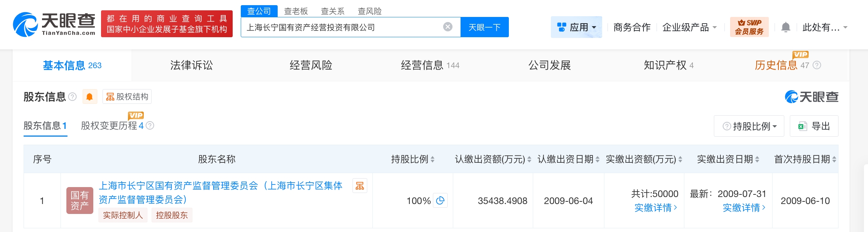Click the notification bell in header
868x232 pixels.
[x=786, y=27]
